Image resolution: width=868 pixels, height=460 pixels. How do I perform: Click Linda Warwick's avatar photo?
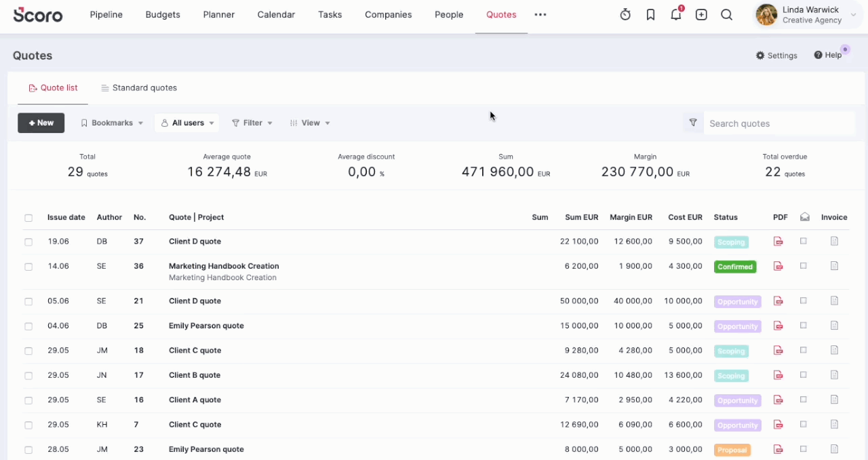pos(766,15)
